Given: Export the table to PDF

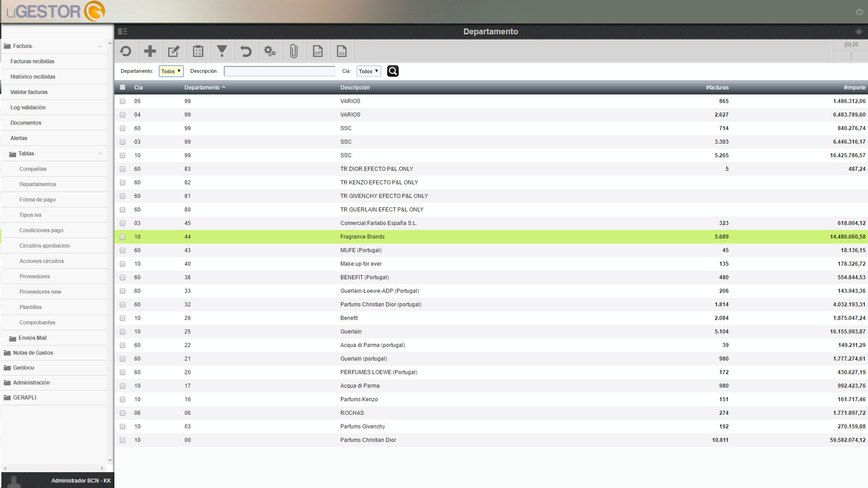Looking at the screenshot, I should (x=317, y=51).
